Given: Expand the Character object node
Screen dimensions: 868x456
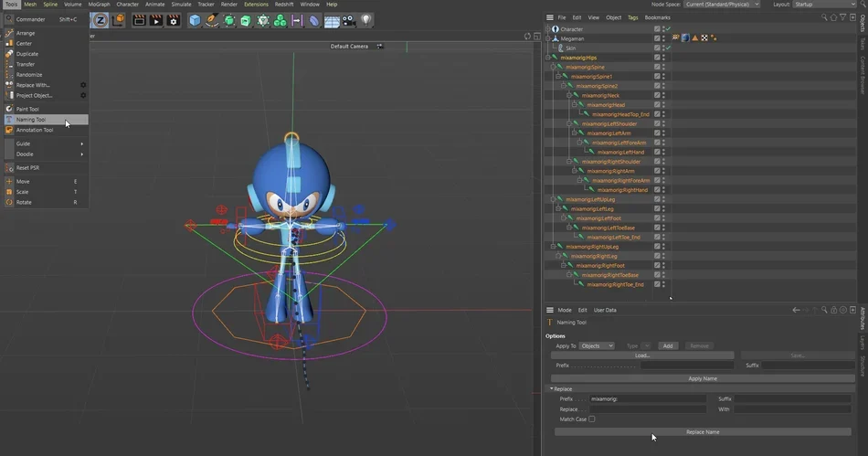Looking at the screenshot, I should click(548, 28).
